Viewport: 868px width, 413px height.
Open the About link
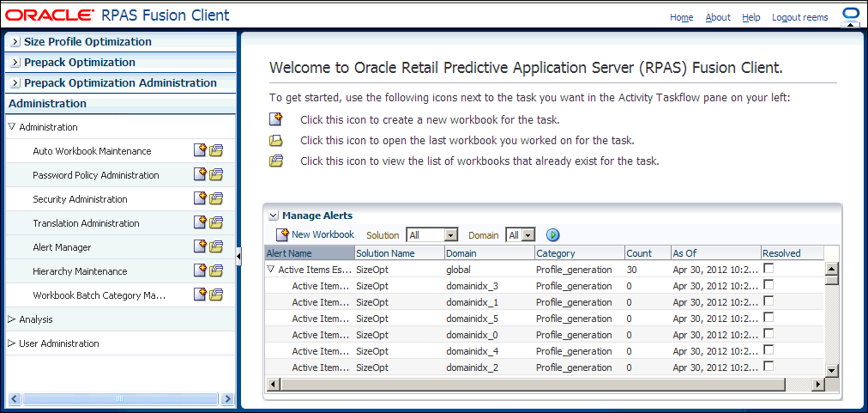[718, 17]
